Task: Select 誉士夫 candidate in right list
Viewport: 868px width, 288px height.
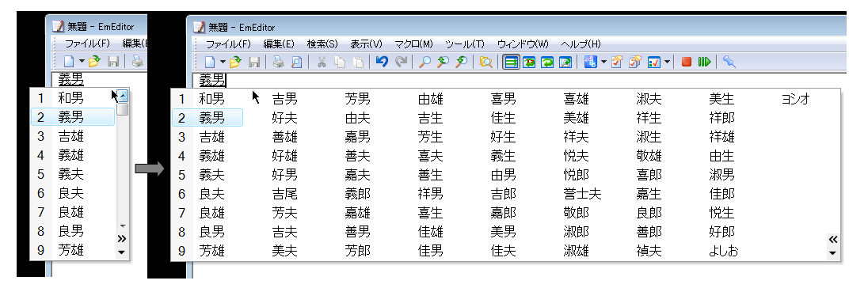Action: click(x=582, y=194)
